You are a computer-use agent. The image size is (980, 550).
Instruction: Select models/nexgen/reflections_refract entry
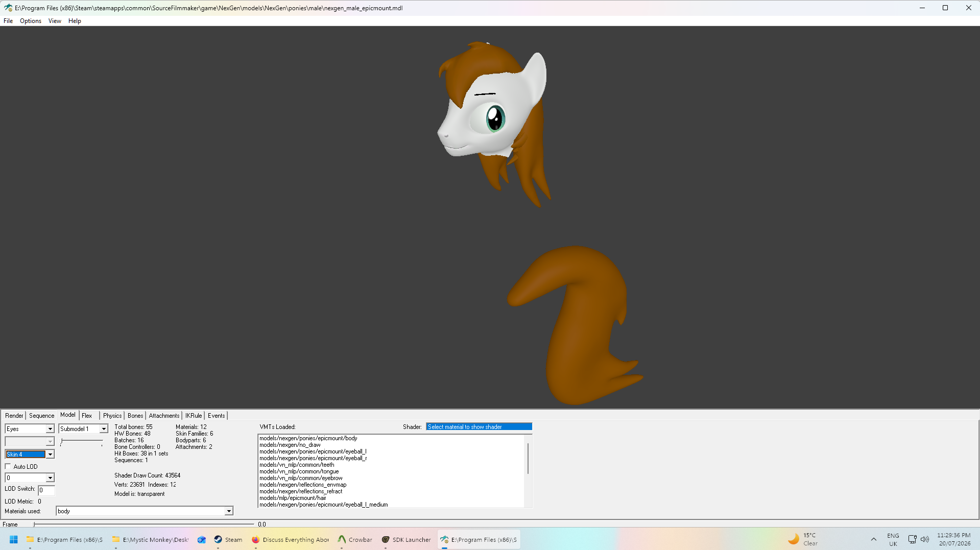(301, 491)
